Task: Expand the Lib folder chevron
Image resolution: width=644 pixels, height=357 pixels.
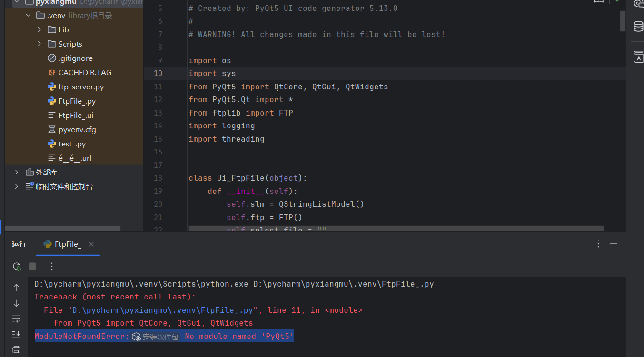Action: [x=39, y=29]
